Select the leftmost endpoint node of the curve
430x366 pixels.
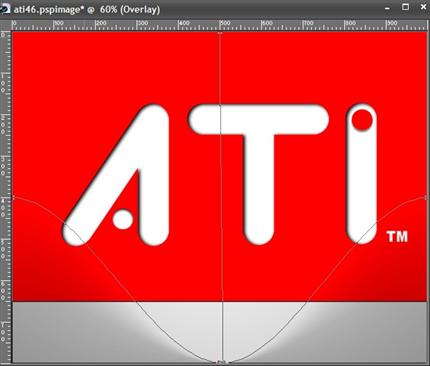[13, 198]
